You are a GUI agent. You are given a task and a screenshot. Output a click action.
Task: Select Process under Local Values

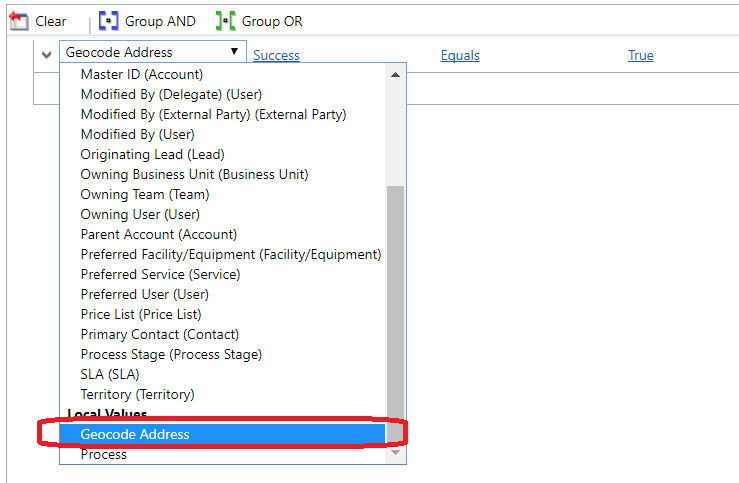pos(104,454)
